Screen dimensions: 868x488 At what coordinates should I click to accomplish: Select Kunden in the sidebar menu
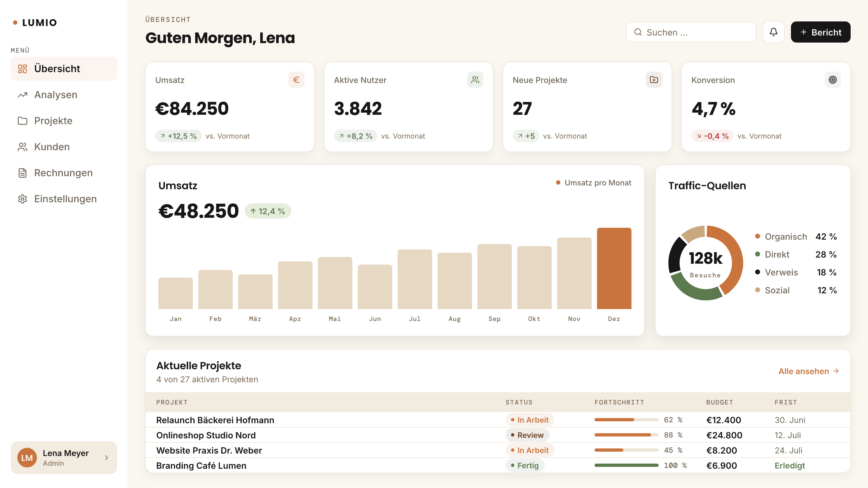[64, 147]
